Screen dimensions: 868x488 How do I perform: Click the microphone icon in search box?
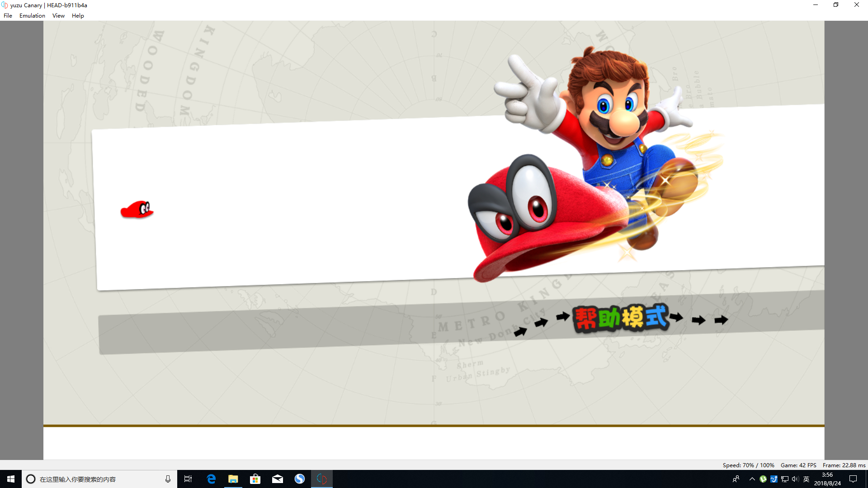coord(168,479)
